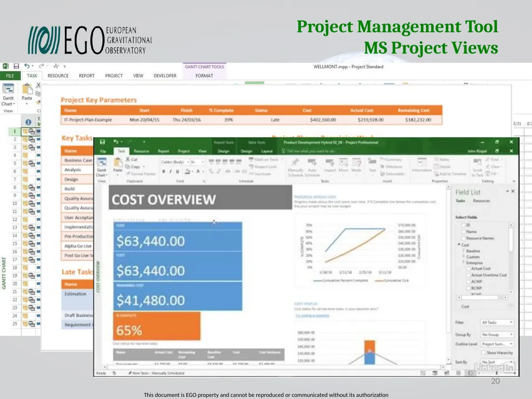Open Layout tab under Table Tools
Screen dimensions: 532x399
click(x=267, y=151)
